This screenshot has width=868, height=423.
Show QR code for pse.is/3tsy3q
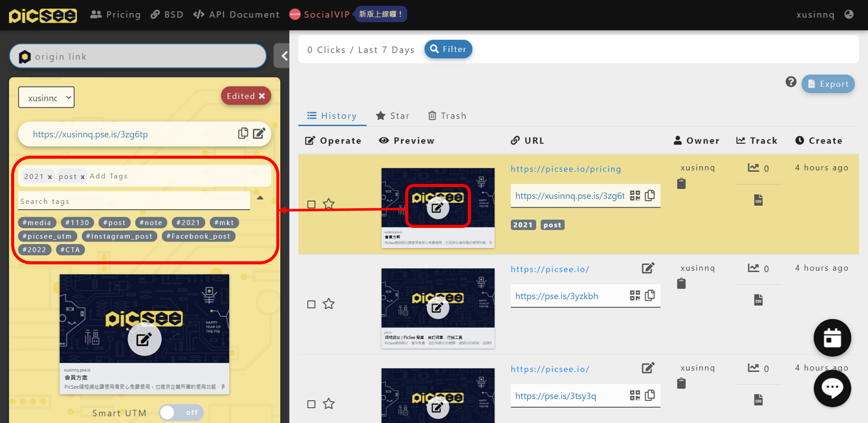[635, 395]
